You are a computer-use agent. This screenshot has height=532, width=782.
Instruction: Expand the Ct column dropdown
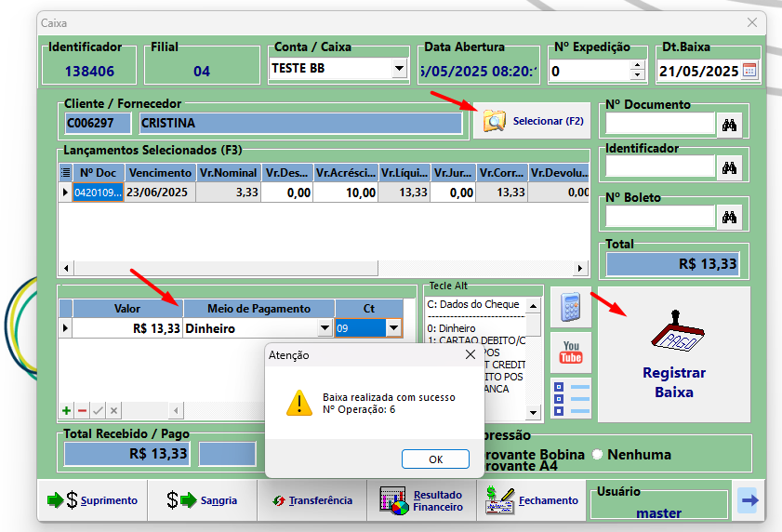pos(393,328)
